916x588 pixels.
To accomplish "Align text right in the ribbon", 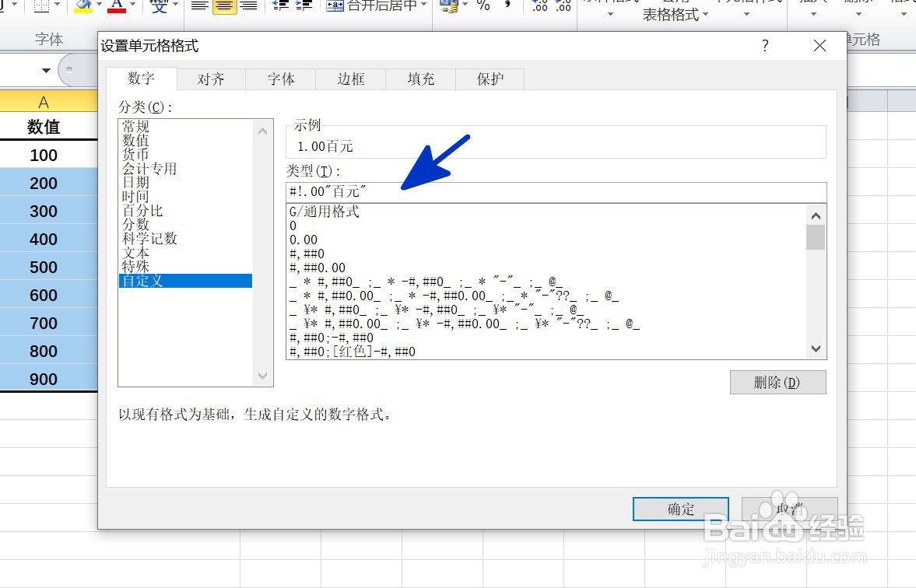I will 249,6.
